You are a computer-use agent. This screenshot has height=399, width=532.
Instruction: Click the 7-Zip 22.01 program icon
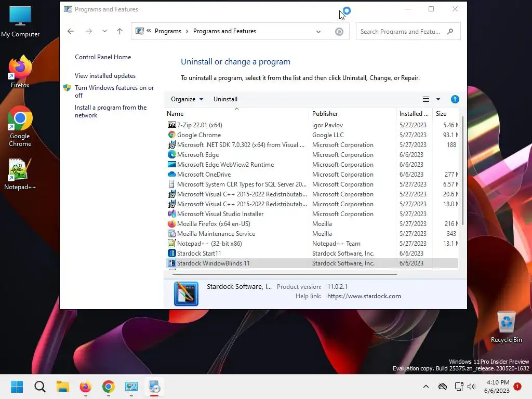171,125
